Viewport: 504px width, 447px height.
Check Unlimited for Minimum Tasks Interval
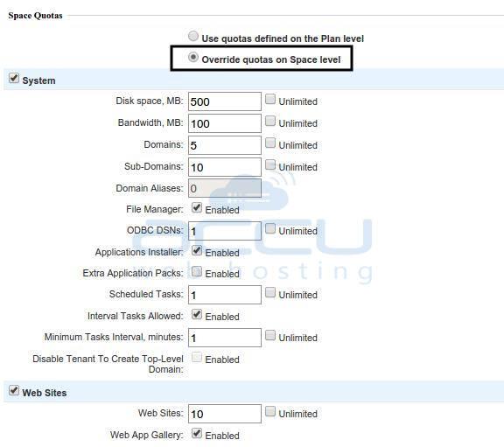point(270,335)
